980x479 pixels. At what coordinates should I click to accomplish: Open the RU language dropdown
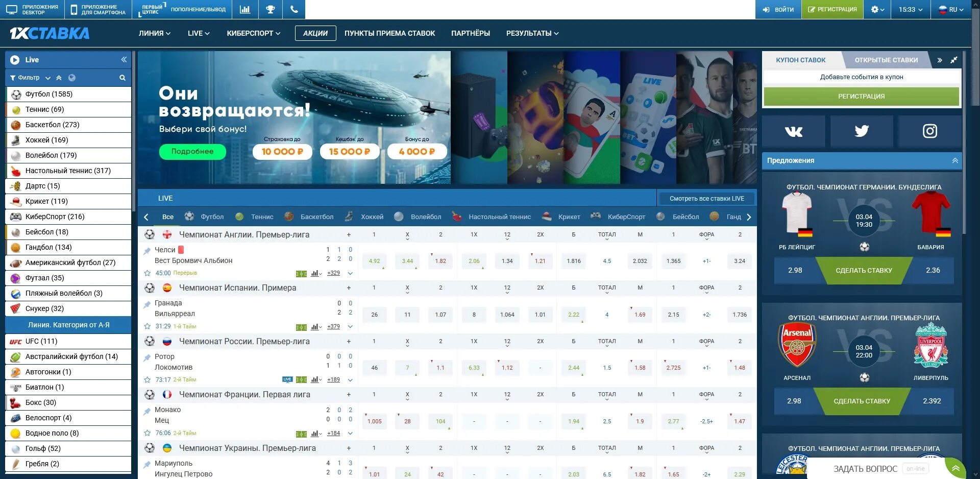point(951,9)
